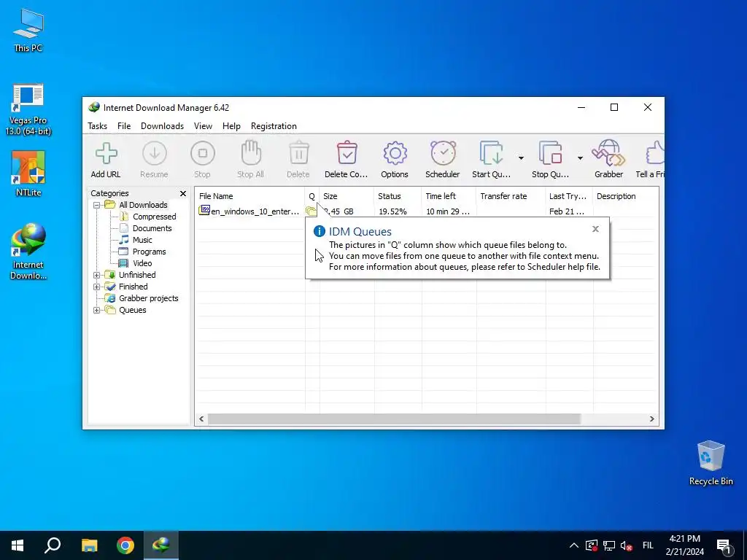Click the horizontal scrollbar thumb
Screen dimensions: 747x560
(x=394, y=419)
